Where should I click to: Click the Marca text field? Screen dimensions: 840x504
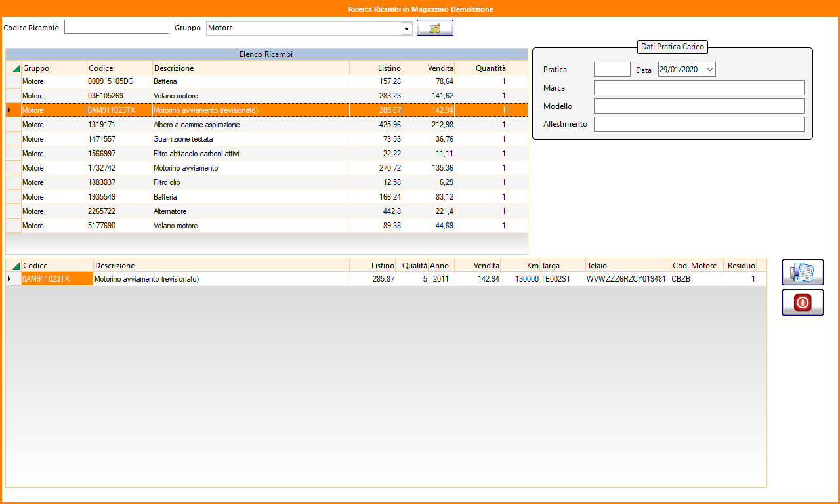pyautogui.click(x=699, y=88)
